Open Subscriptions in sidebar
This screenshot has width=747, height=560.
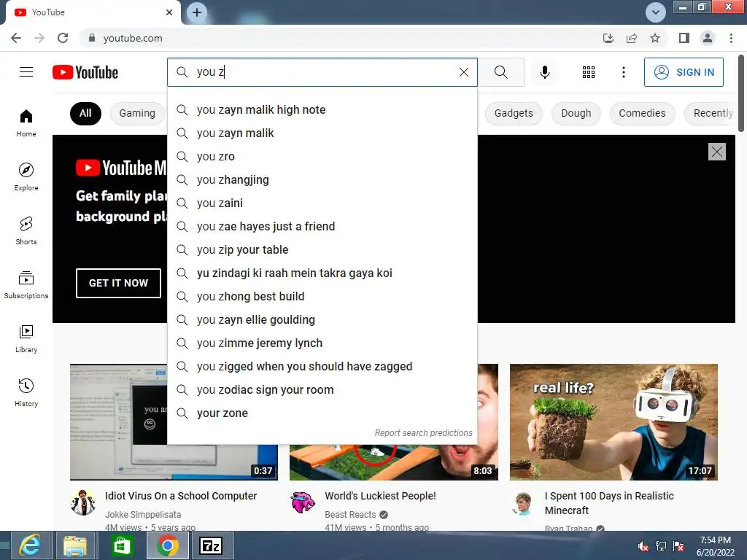coord(26,285)
